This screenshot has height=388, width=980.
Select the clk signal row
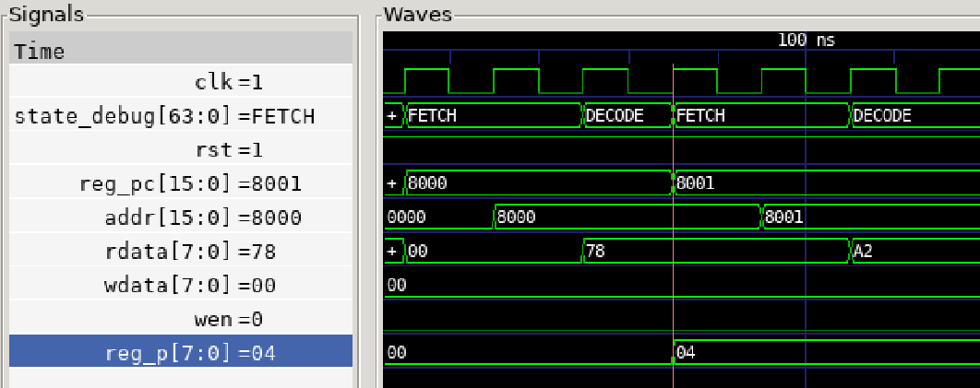(x=181, y=82)
